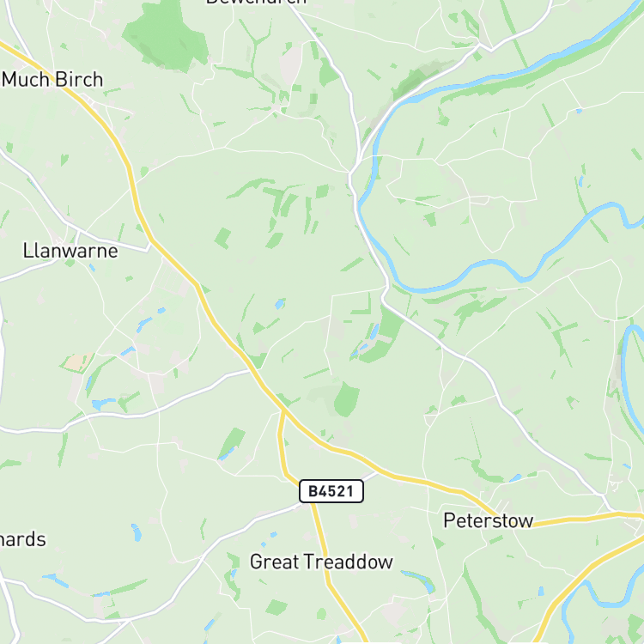Click the Llanwarne village label
Screen dimensions: 644x644
coord(70,251)
